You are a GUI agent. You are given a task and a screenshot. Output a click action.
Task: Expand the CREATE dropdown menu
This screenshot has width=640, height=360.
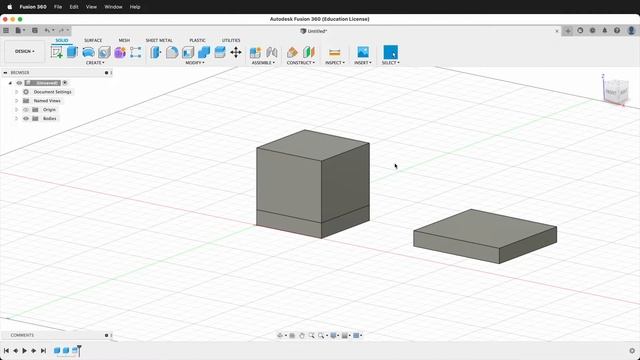point(95,63)
